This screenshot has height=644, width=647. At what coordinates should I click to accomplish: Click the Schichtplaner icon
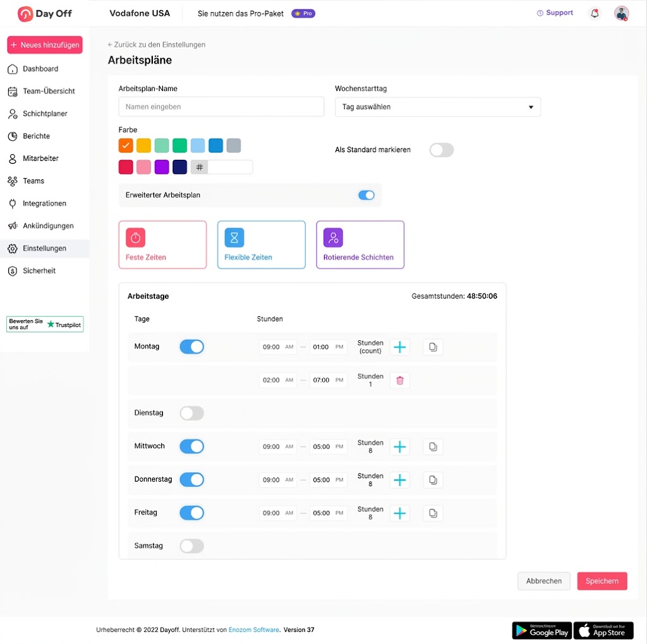point(13,114)
